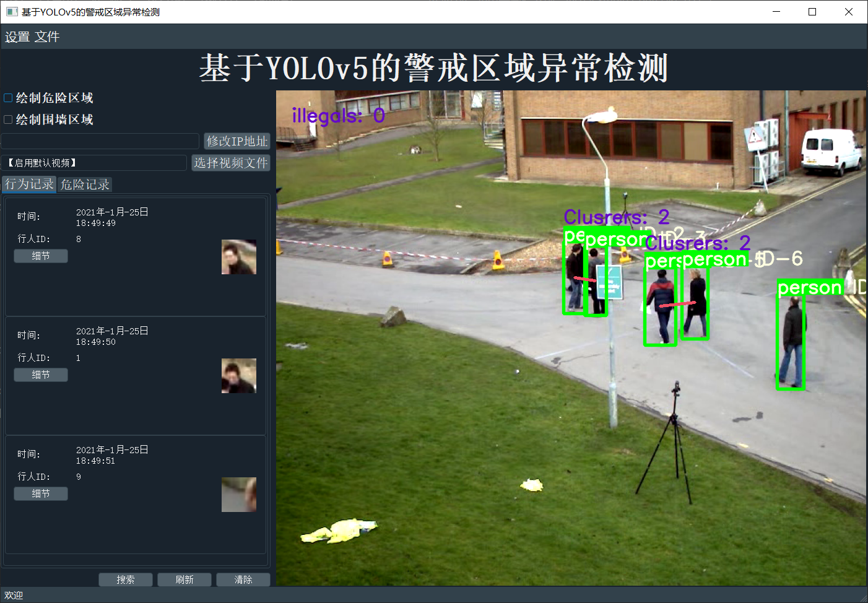Enable the 绘制危险区域 checkbox

click(8, 98)
